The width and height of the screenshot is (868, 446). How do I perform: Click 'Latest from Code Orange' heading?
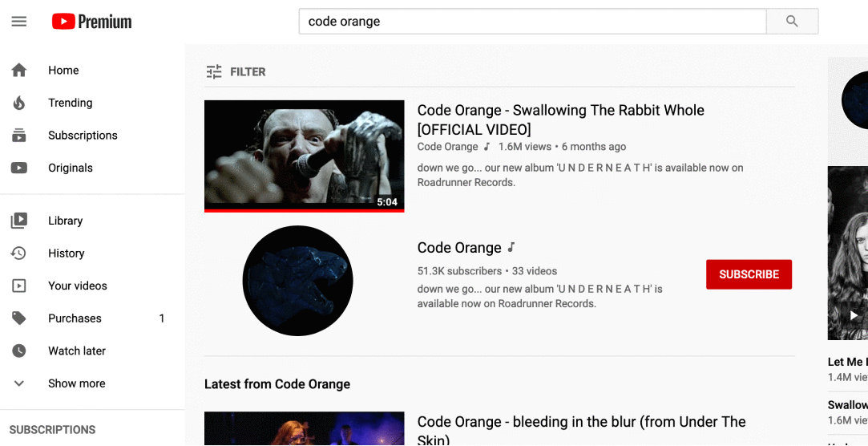277,384
